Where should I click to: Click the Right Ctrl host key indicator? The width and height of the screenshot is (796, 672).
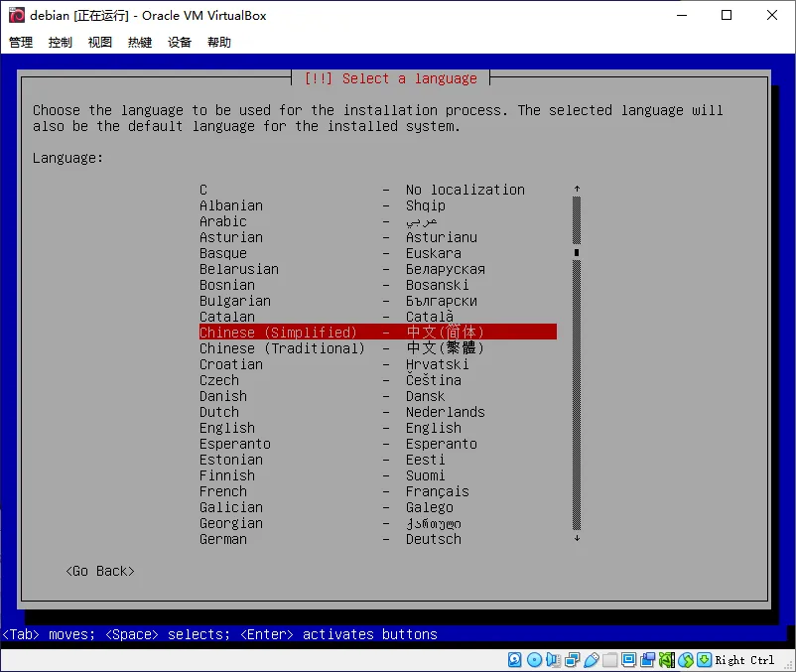coord(744,660)
